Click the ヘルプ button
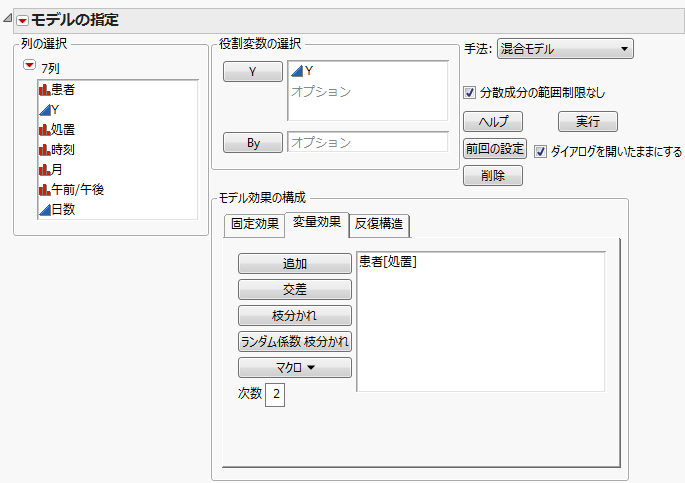Screen dimensions: 685x483 (x=492, y=121)
